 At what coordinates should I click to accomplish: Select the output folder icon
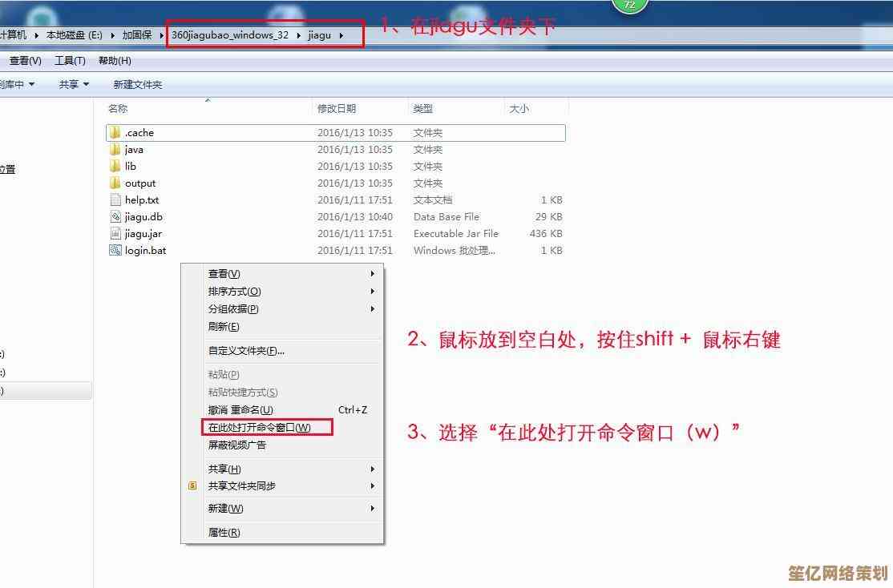[x=115, y=183]
